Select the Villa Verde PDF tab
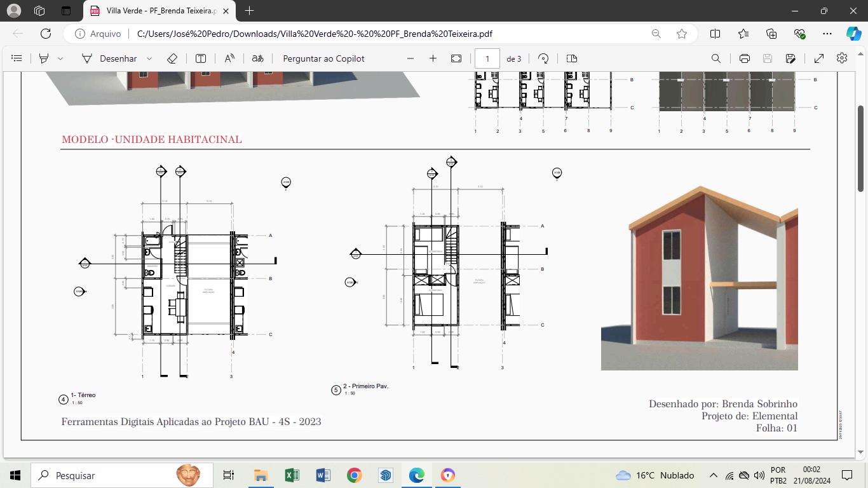Screen dimensions: 868x488 pyautogui.click(x=159, y=11)
